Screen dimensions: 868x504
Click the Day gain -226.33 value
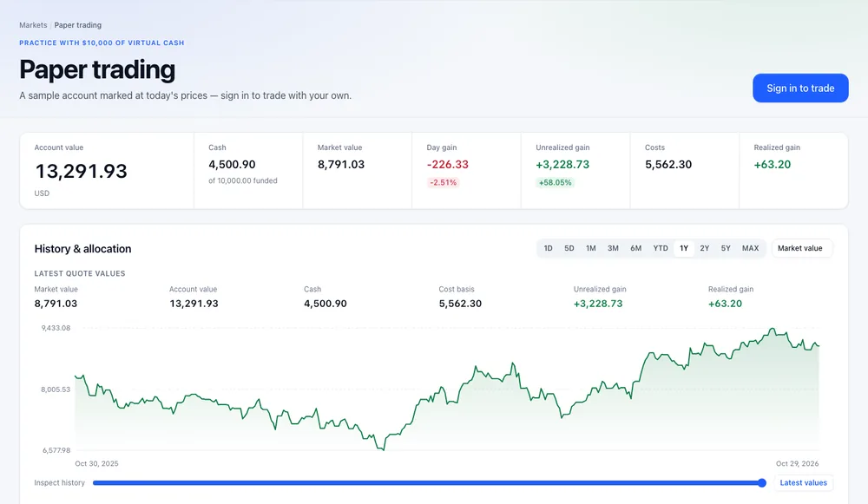click(x=447, y=164)
